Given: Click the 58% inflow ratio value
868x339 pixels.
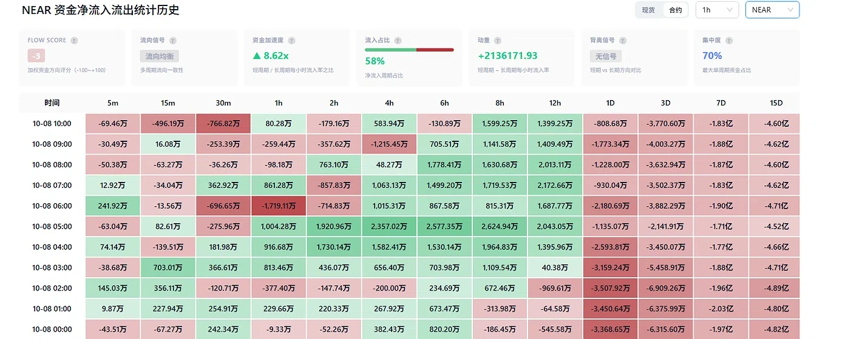Looking at the screenshot, I should point(375,61).
